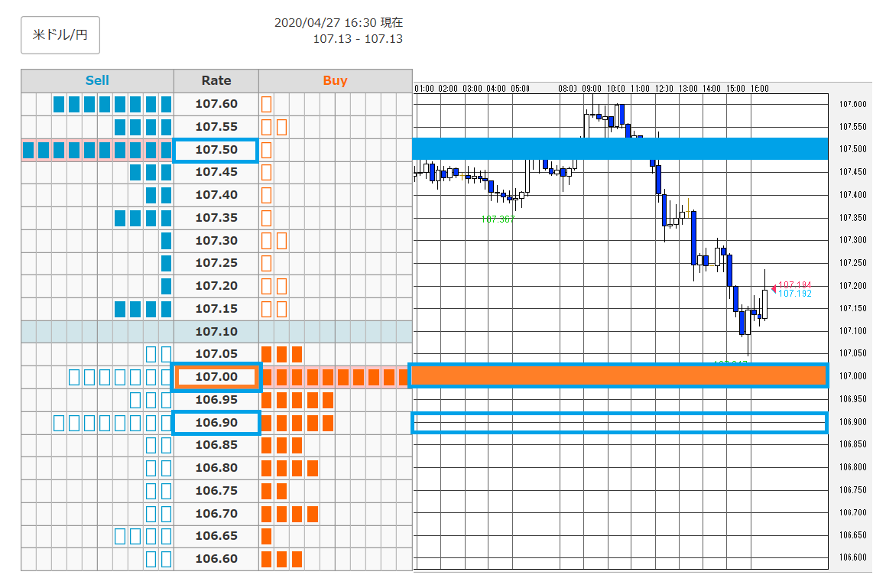Screen dimensions: 886x588
Task: Click the 16:00 time axis label
Action: [x=759, y=89]
